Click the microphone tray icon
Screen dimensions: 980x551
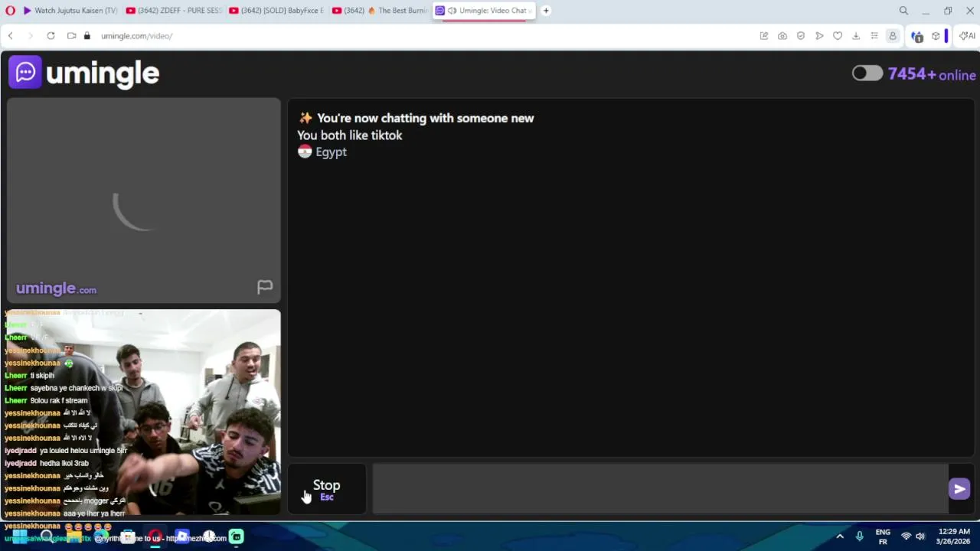coord(859,536)
